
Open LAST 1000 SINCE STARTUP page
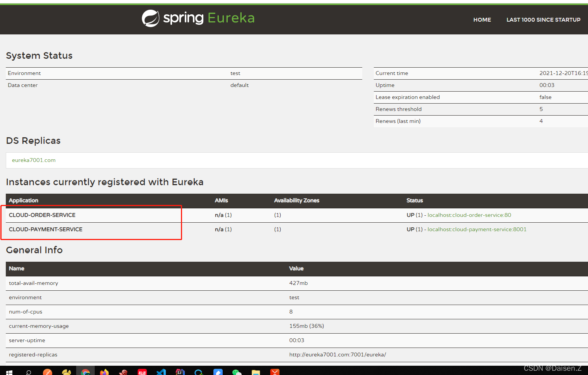[543, 20]
